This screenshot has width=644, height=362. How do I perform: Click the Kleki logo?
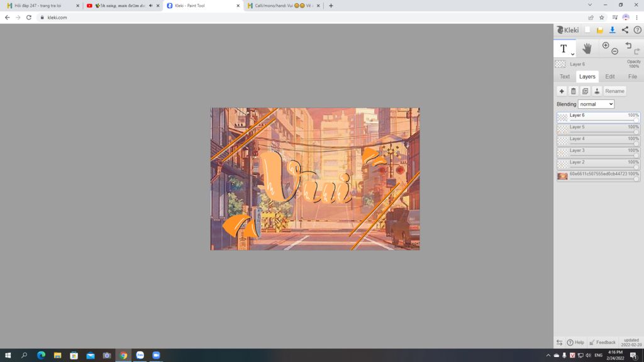[568, 30]
